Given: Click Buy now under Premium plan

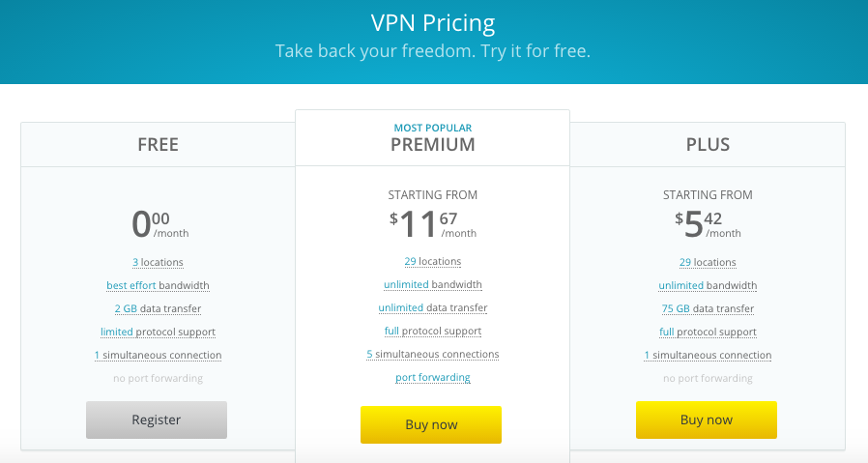Looking at the screenshot, I should tap(431, 424).
